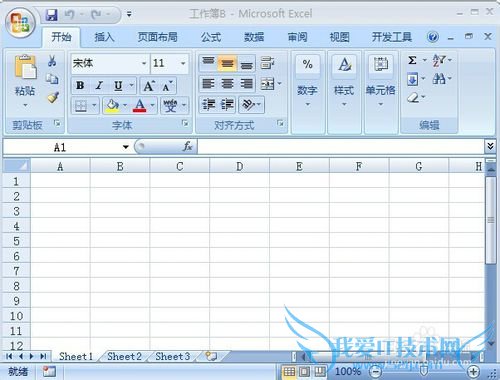The height and width of the screenshot is (380, 500).
Task: Align text left
Action: (x=208, y=84)
